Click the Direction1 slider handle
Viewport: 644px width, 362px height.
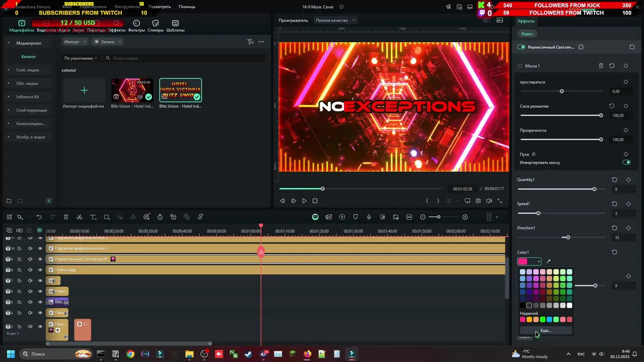tap(568, 237)
